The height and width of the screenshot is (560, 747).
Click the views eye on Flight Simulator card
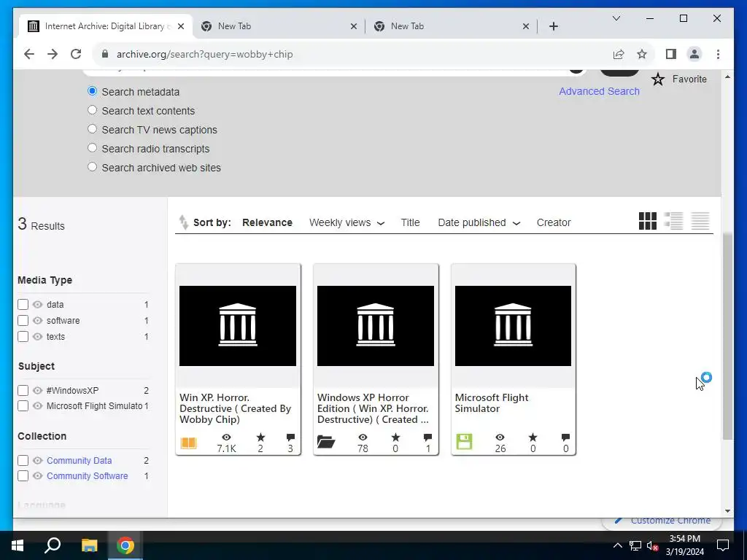(x=500, y=437)
